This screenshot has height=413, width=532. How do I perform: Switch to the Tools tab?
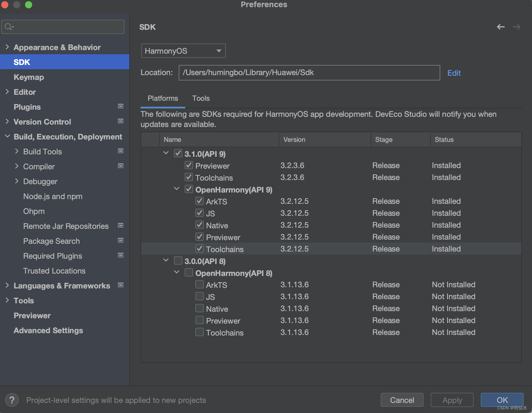tap(201, 98)
